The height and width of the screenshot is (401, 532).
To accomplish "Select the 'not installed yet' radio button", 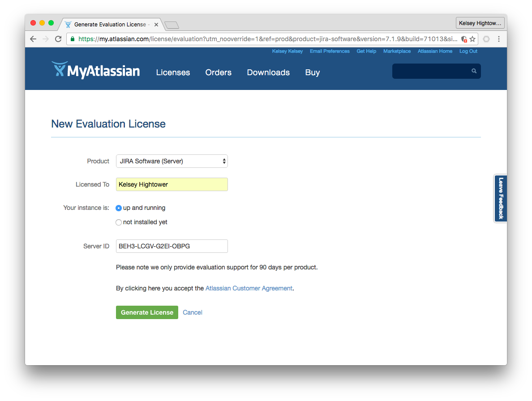I will coord(118,222).
